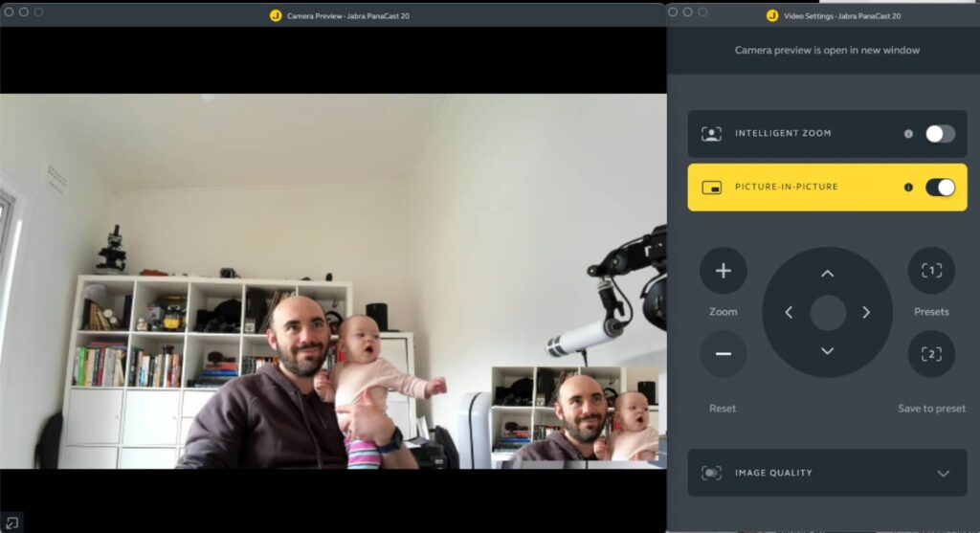Pan camera up with the up arrow

click(x=828, y=274)
